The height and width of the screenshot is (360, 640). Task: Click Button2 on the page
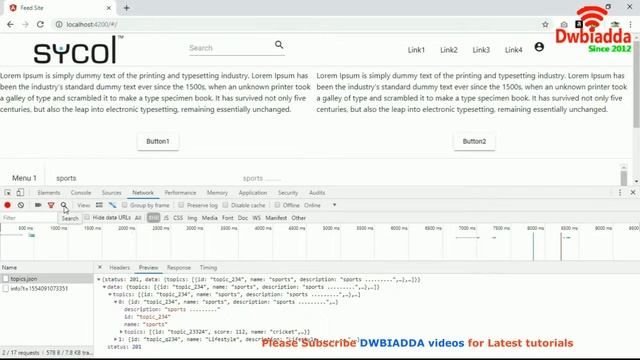point(474,141)
